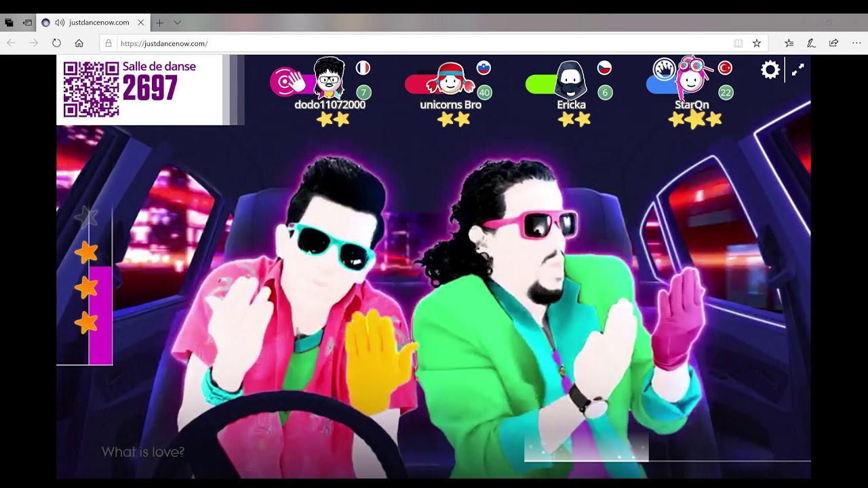Click the dodo11072000 name label
Screen dimensions: 868x488
(330, 105)
